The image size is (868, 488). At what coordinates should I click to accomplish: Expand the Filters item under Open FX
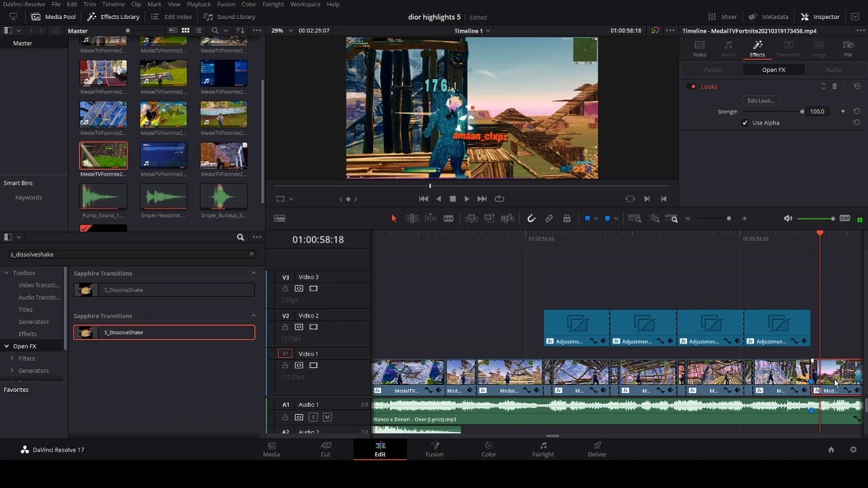[12, 359]
